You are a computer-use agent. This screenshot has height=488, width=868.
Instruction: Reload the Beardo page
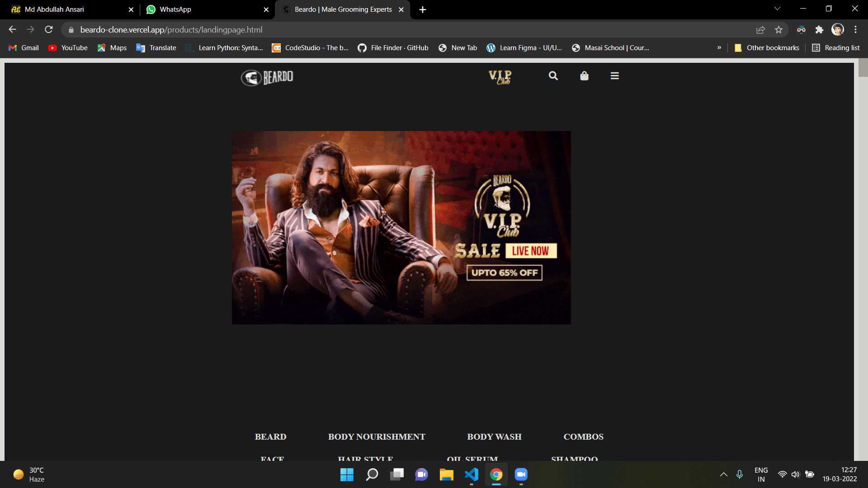point(49,29)
